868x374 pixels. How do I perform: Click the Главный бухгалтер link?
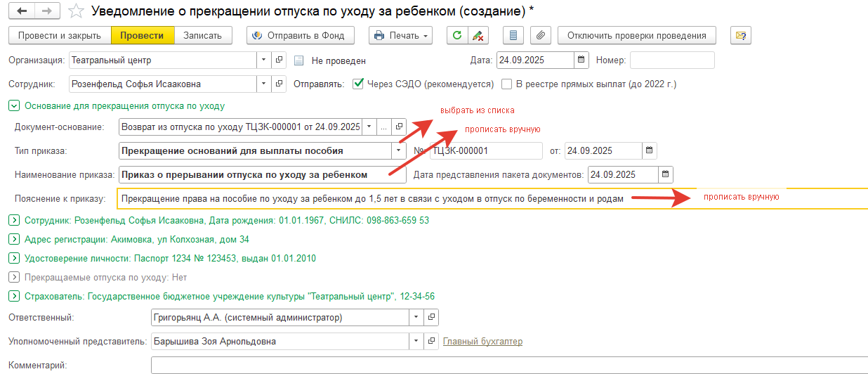pos(482,342)
